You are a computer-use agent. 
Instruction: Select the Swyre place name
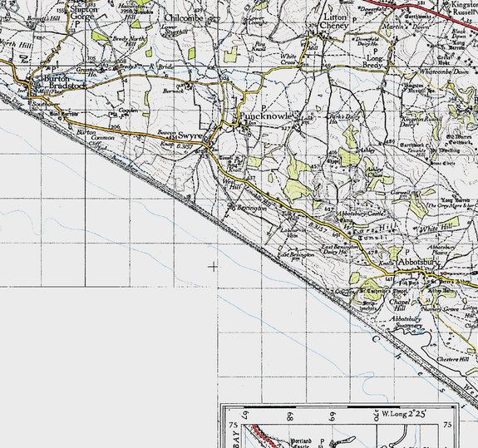point(190,135)
